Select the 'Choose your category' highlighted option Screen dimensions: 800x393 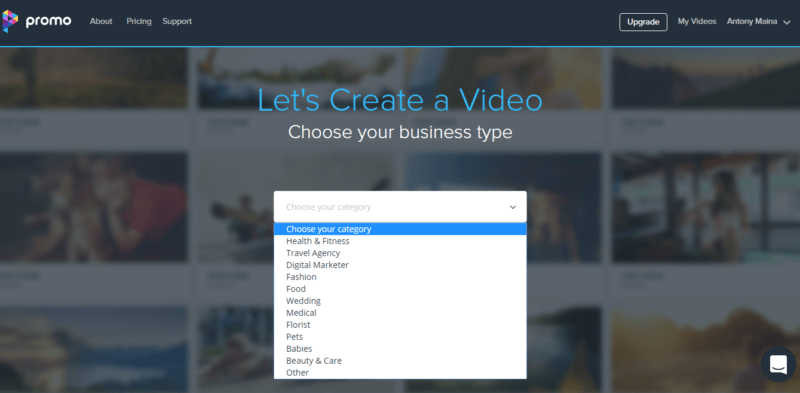point(400,229)
